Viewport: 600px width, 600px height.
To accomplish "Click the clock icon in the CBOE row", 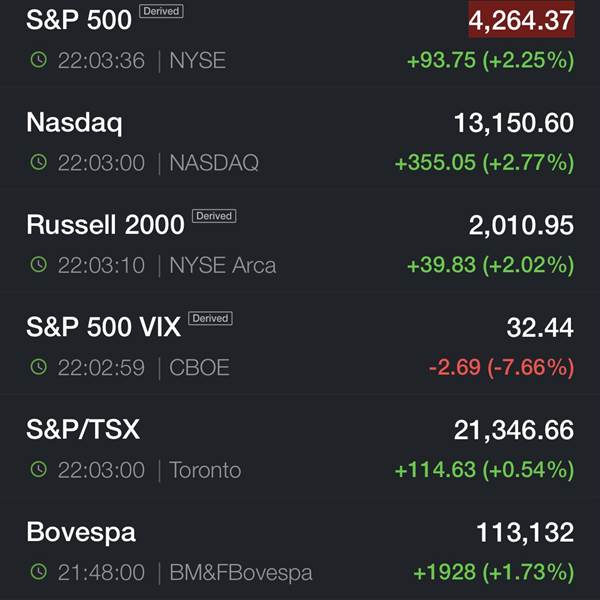I will point(39,367).
